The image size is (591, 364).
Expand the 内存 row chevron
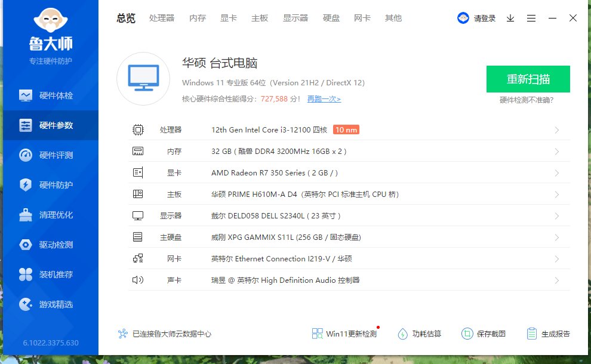pyautogui.click(x=557, y=152)
